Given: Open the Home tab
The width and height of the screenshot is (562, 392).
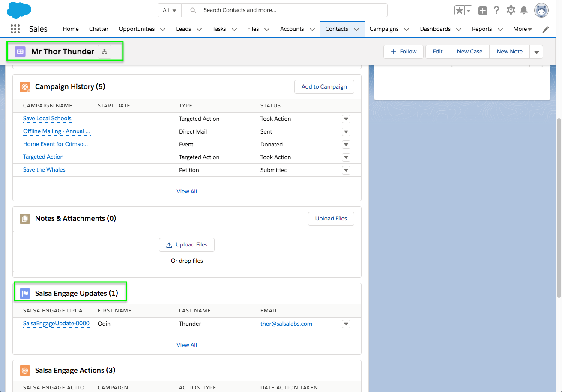Looking at the screenshot, I should [71, 29].
